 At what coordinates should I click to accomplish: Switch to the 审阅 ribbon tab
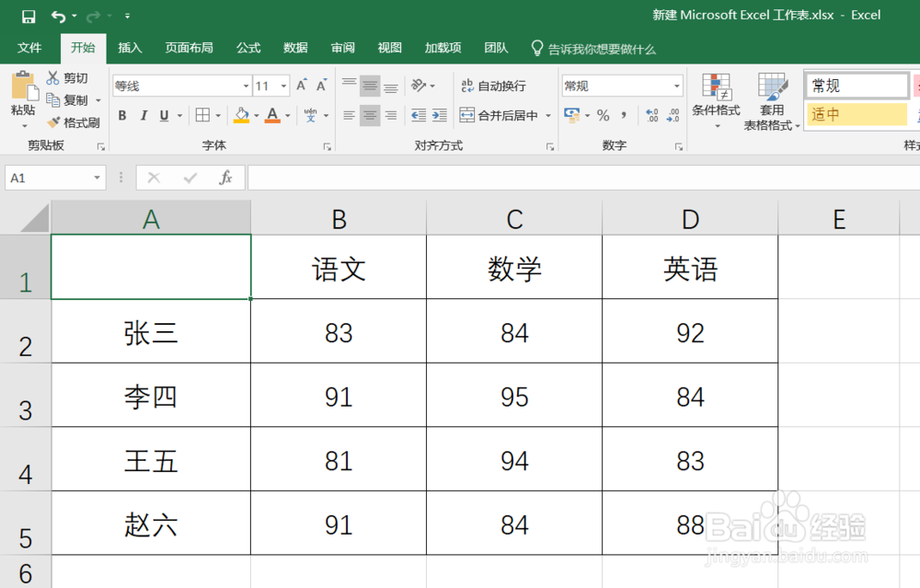click(x=342, y=48)
